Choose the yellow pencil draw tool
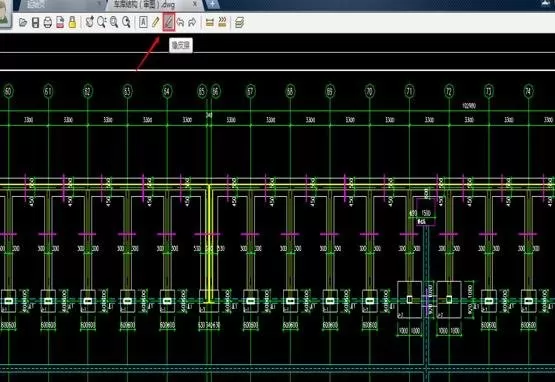 pos(155,22)
